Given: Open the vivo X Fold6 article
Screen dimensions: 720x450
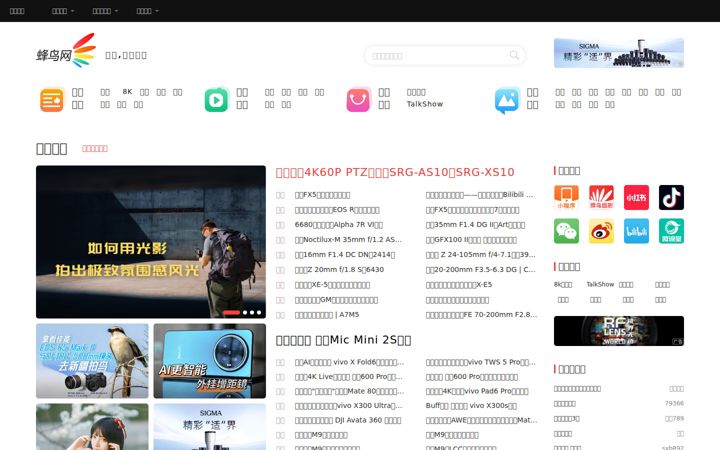Looking at the screenshot, I should tap(349, 362).
